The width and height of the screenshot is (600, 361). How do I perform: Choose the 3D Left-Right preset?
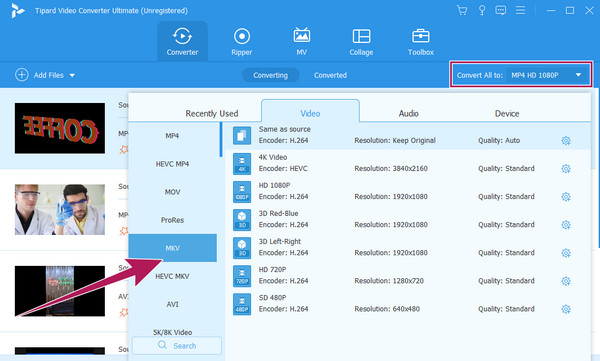[409, 248]
